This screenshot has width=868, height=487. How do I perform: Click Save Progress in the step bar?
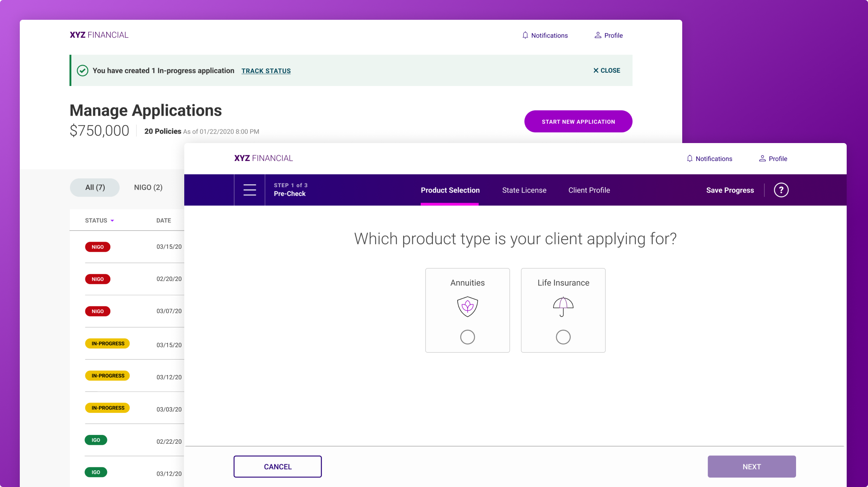[x=730, y=190]
